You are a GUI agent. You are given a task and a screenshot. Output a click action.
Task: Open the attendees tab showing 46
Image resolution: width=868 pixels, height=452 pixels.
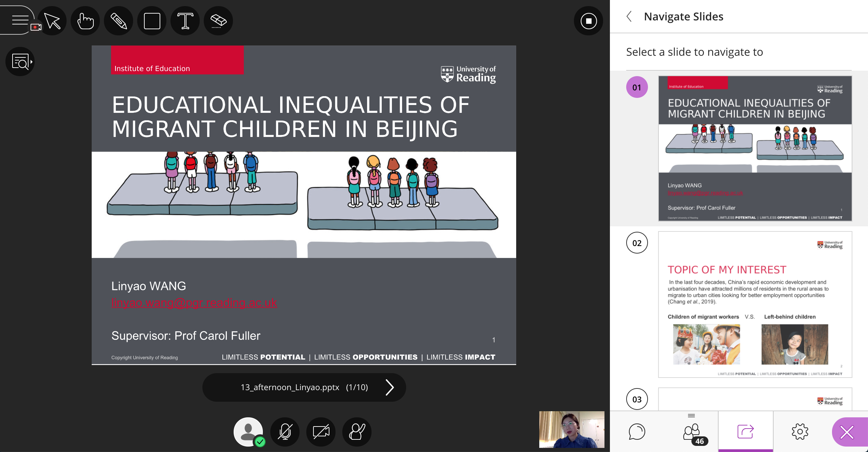click(692, 432)
